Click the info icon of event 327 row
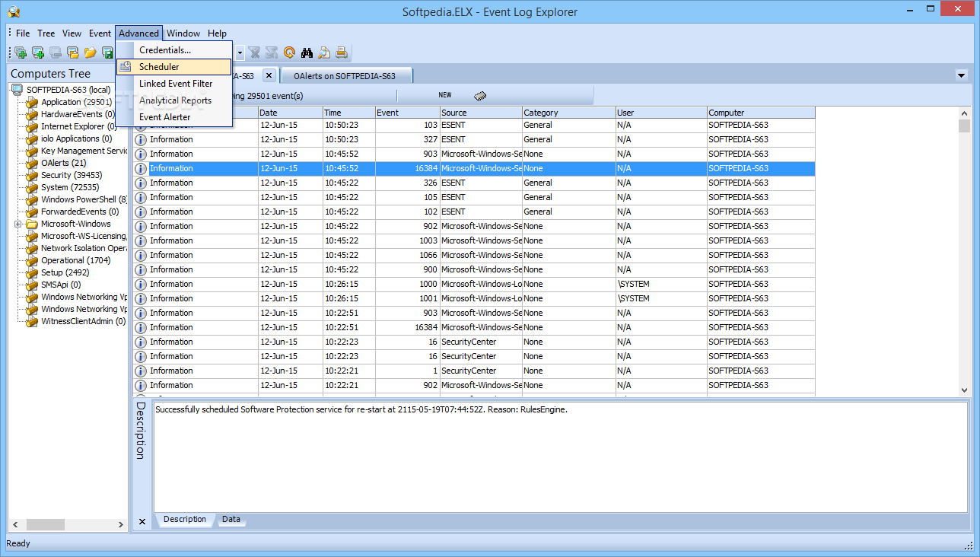Viewport: 980px width, 557px height. click(x=141, y=140)
